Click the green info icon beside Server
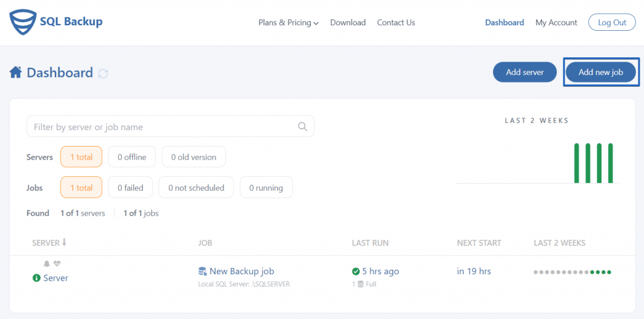This screenshot has height=319, width=644. pyautogui.click(x=36, y=278)
